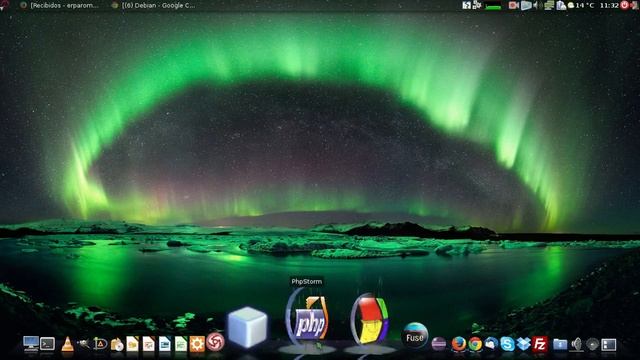The width and height of the screenshot is (640, 360).
Task: Open the 14 °C weather applet
Action: 581,5
